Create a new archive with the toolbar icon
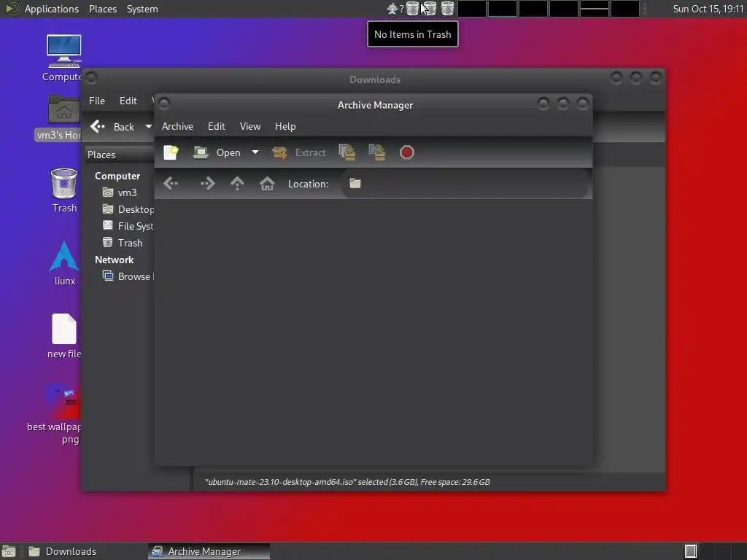Screen dimensions: 747x560 (171, 152)
